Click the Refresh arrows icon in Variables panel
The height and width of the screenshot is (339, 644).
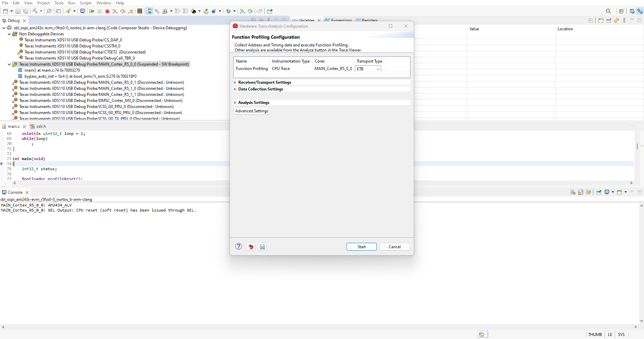(x=616, y=21)
